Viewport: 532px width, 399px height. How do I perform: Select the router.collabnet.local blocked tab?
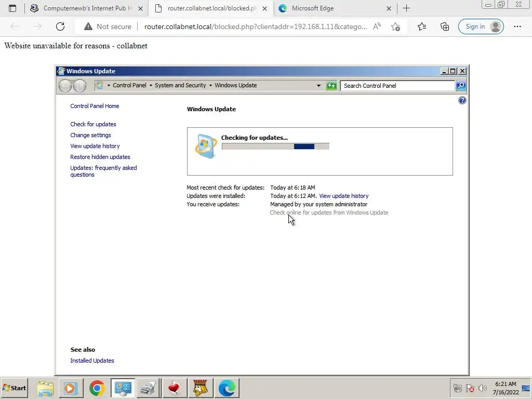tap(210, 8)
